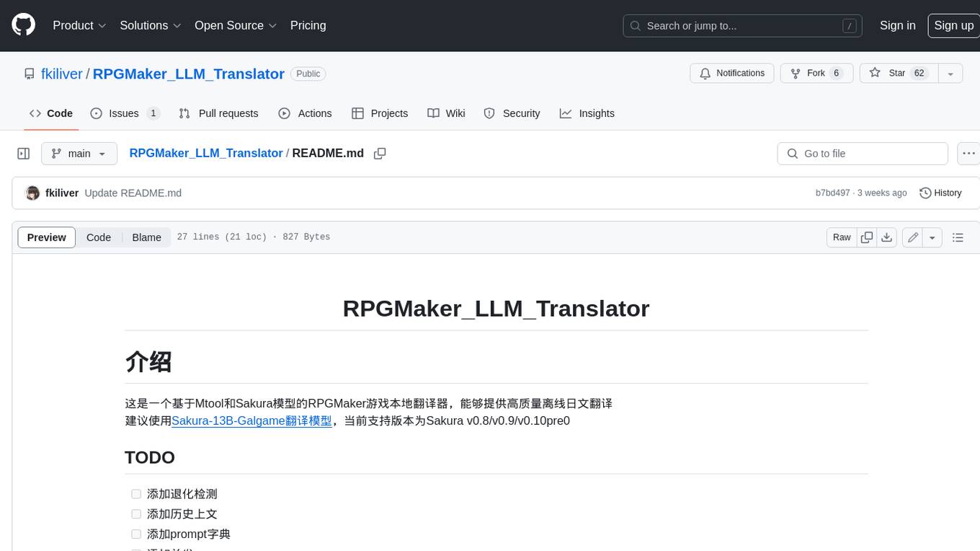The image size is (980, 551).
Task: Click the TODO heading
Action: (150, 457)
